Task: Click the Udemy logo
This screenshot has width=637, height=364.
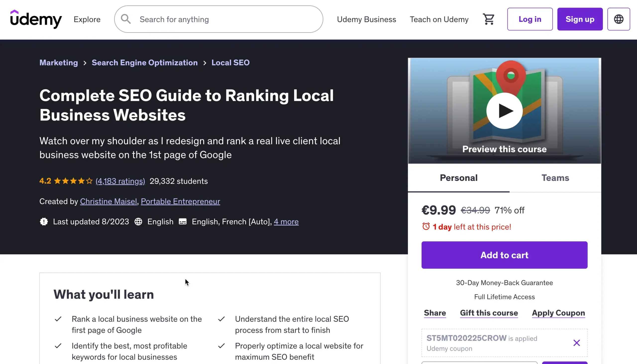Action: (36, 19)
